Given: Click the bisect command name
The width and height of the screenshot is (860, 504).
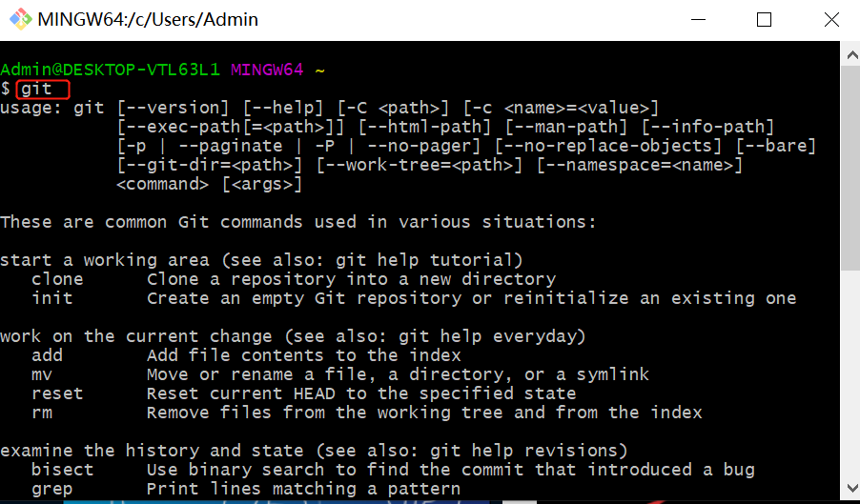Looking at the screenshot, I should 62,470.
